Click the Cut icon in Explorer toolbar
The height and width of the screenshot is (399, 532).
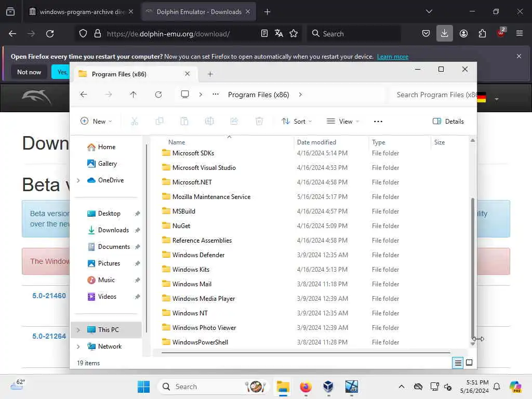135,121
